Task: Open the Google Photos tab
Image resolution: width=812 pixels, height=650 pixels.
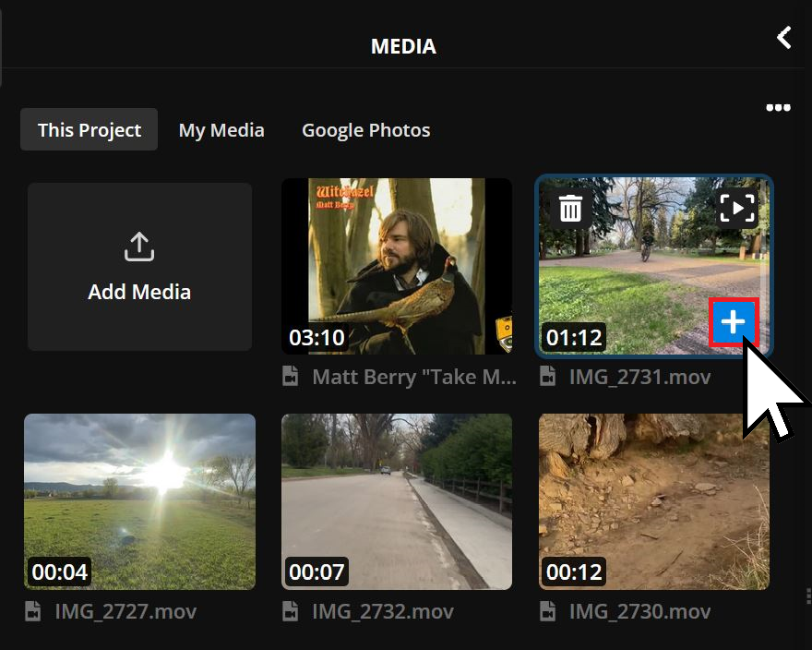Action: point(365,130)
